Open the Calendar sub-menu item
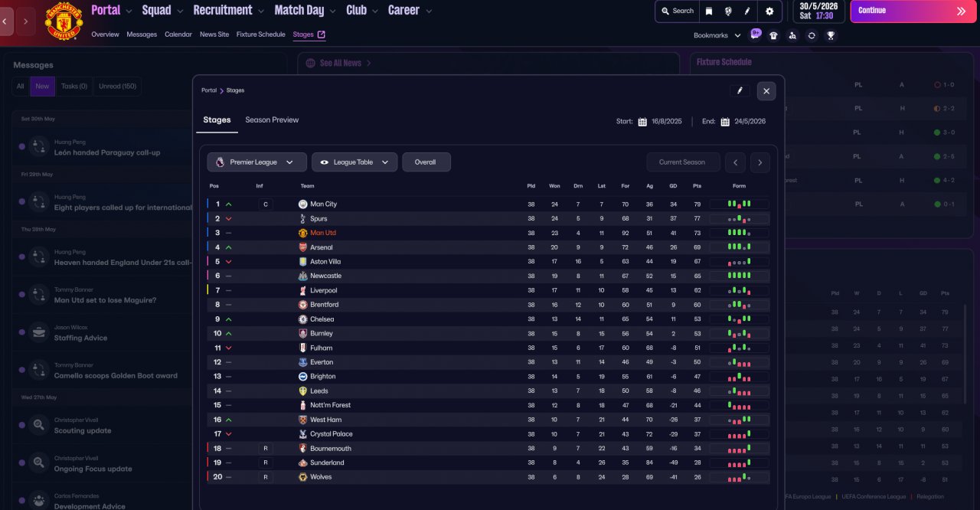Screen dimensions: 980x510 (x=178, y=34)
